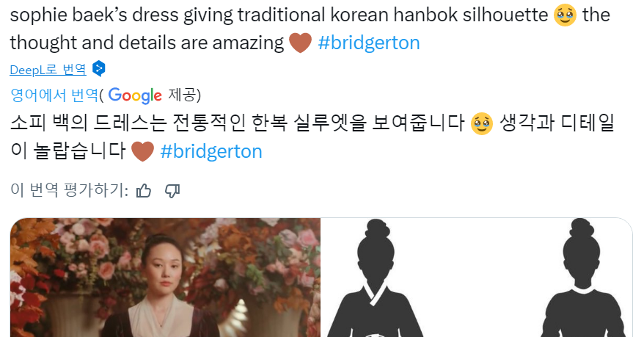Click the '제공)' text after Google logo
Screen dimensions: 644x337
pyautogui.click(x=184, y=95)
